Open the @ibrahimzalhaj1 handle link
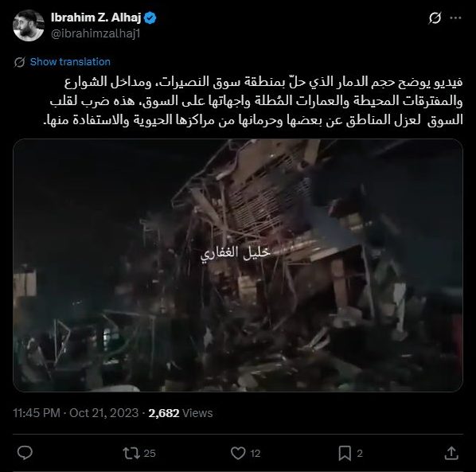The width and height of the screenshot is (476, 472). (96, 33)
